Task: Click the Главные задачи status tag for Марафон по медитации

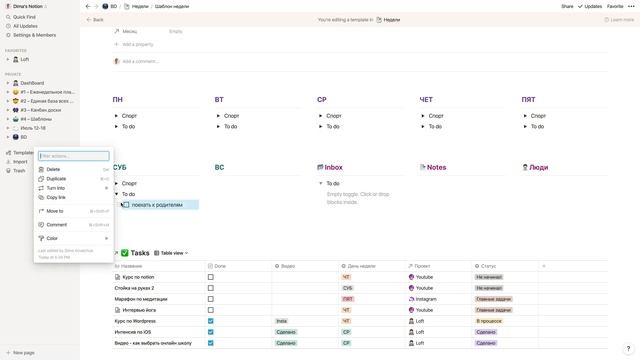Action: coord(493,299)
